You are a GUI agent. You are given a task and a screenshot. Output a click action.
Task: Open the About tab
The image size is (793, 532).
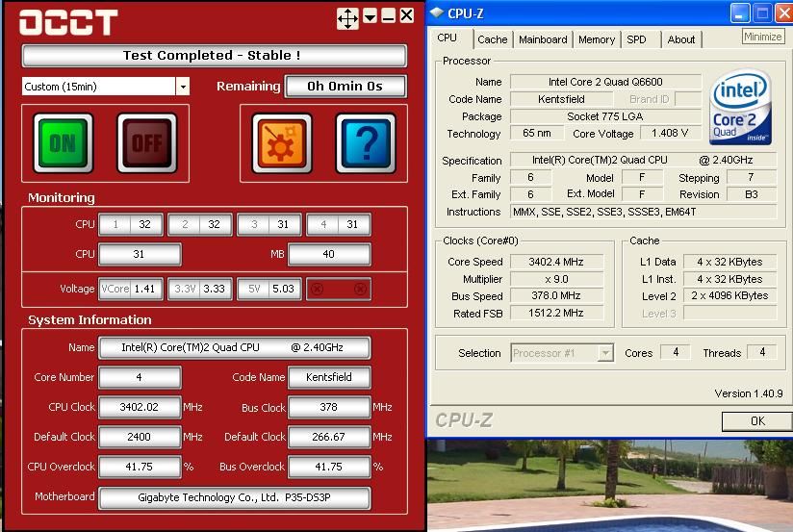pyautogui.click(x=680, y=39)
